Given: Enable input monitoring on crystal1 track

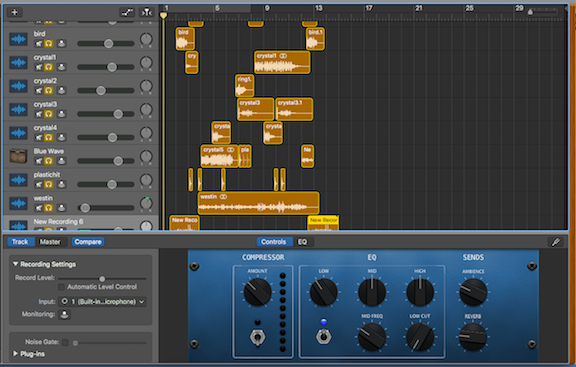Looking at the screenshot, I should 61,67.
